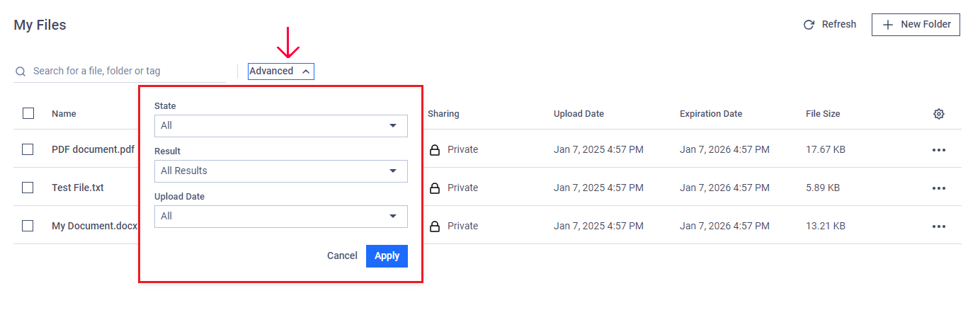Open the Upload Date filter dropdown
This screenshot has height=310, width=980.
click(x=281, y=217)
